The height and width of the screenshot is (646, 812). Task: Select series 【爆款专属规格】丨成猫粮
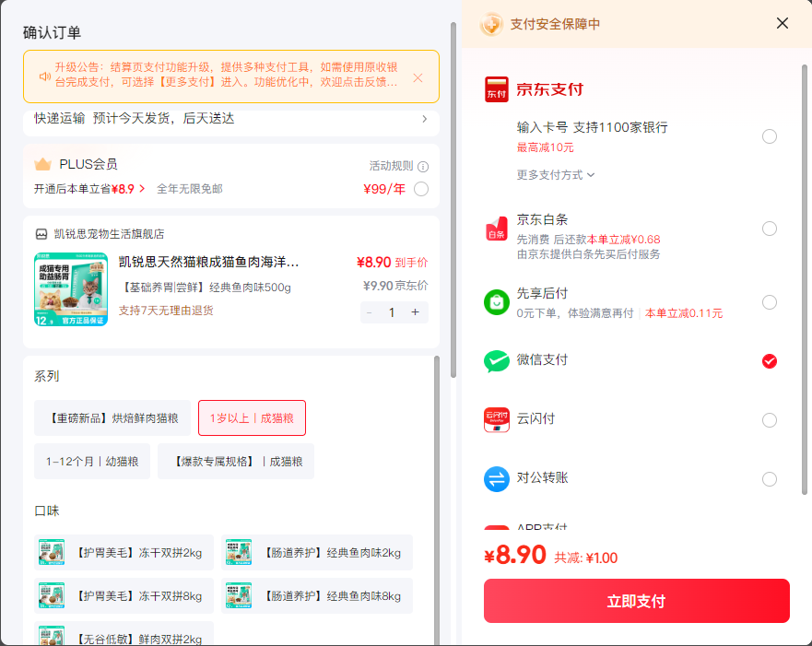[236, 461]
